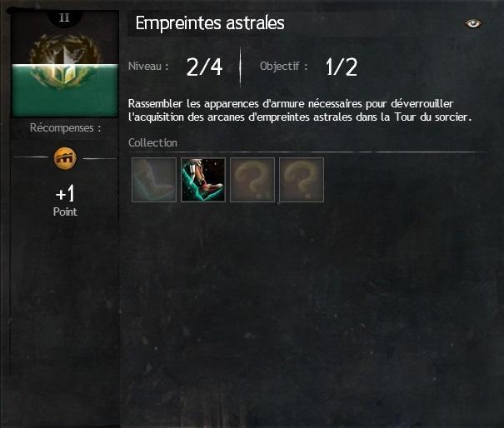Toggle the eye icon to watch this achievement

click(x=473, y=23)
